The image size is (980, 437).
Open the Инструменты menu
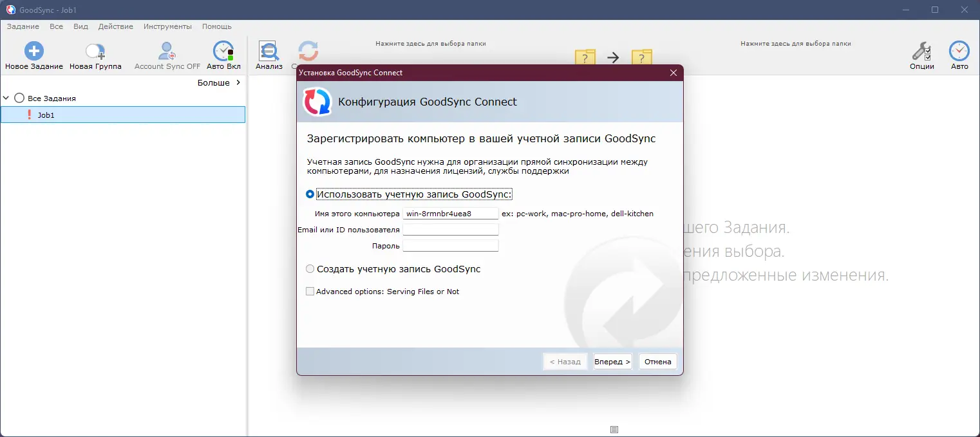point(167,26)
